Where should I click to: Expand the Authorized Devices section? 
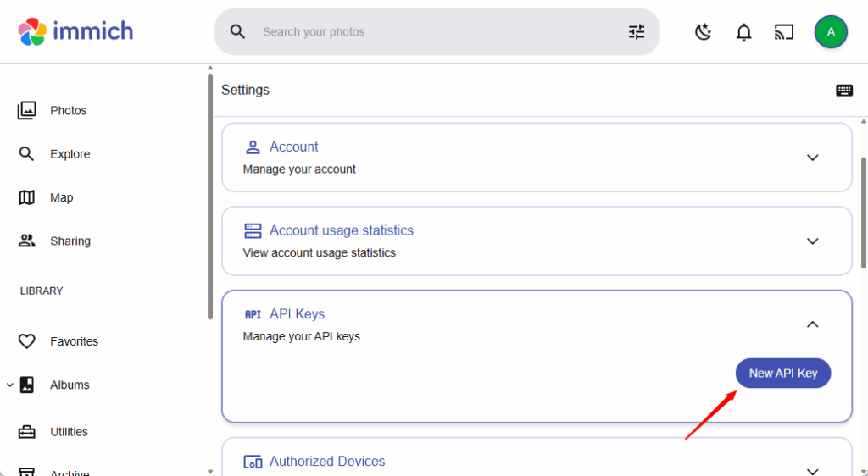point(812,470)
